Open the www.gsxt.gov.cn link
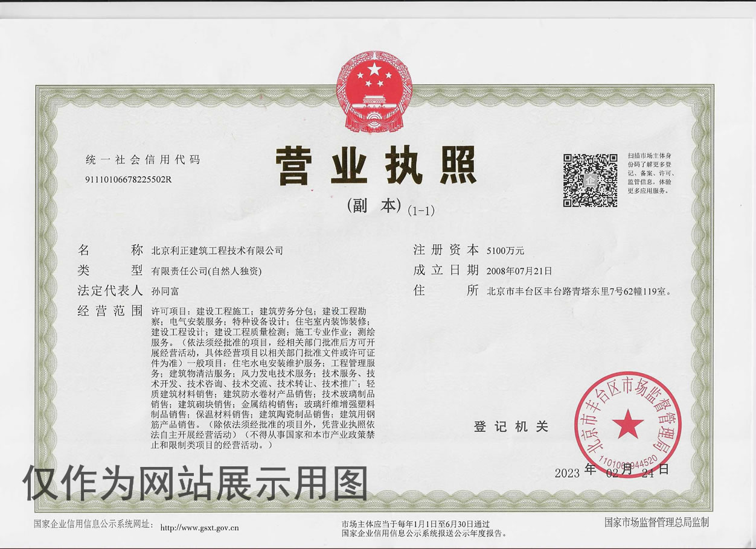Viewport: 756px width, 549px height. (x=200, y=528)
